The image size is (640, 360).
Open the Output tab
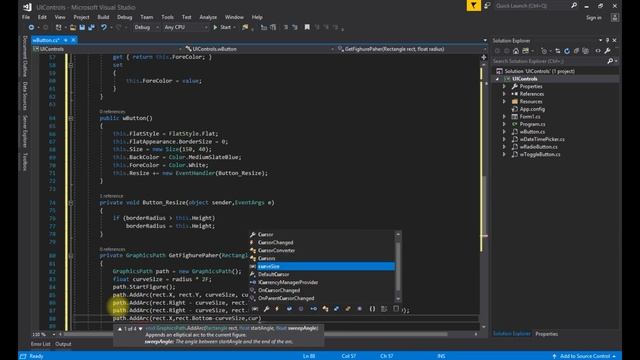pyautogui.click(x=63, y=344)
